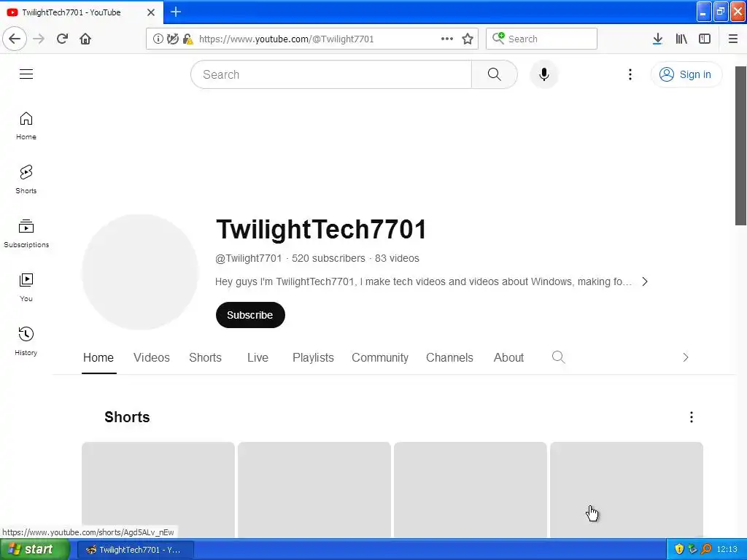The height and width of the screenshot is (560, 747).
Task: Switch to the Live tab
Action: click(258, 357)
